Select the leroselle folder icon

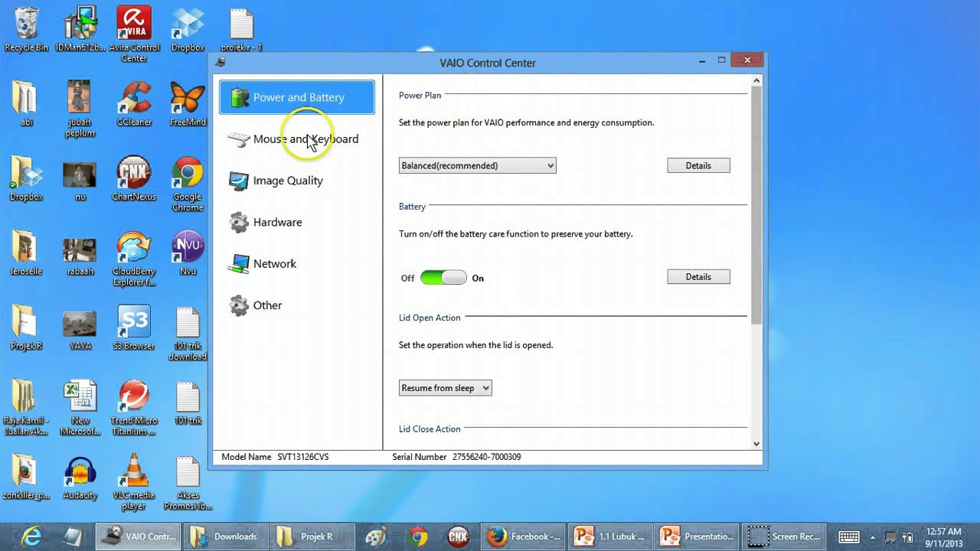click(26, 253)
